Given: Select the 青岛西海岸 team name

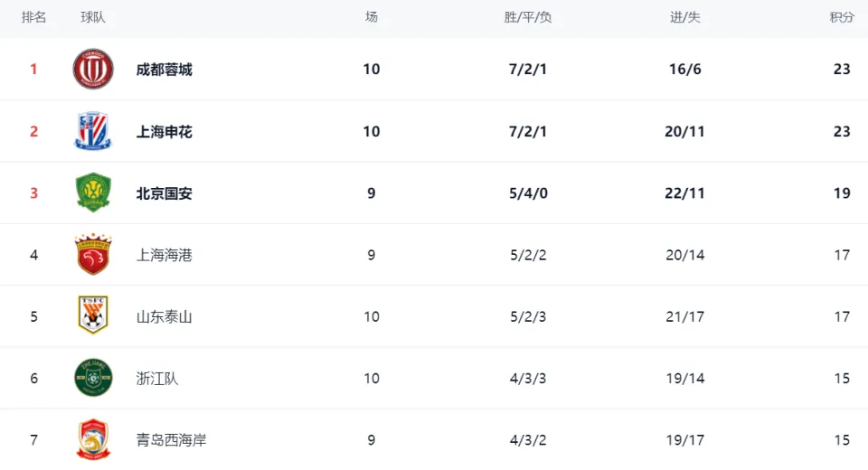Looking at the screenshot, I should 172,440.
